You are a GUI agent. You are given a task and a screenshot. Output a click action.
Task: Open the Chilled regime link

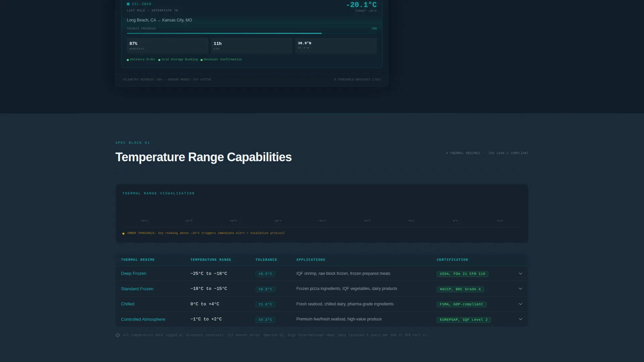point(128,304)
